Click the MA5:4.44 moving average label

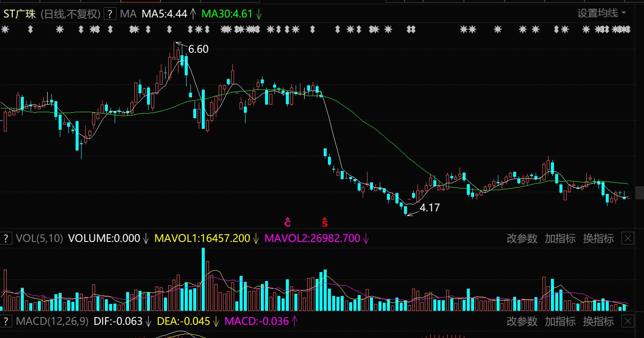(164, 14)
